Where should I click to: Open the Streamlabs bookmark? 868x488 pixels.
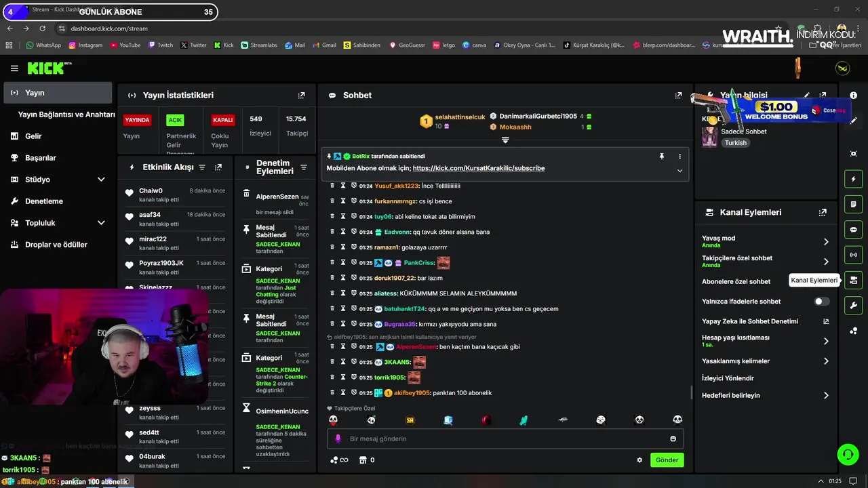coord(259,45)
